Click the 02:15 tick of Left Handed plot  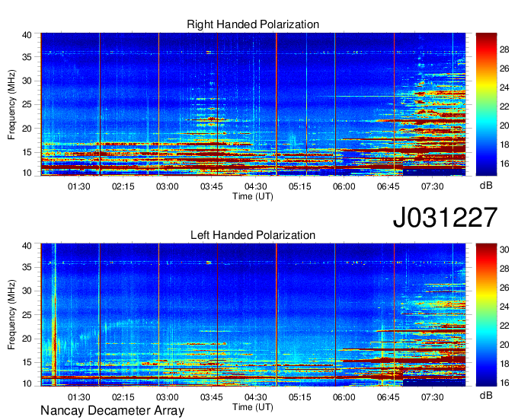pyautogui.click(x=123, y=397)
